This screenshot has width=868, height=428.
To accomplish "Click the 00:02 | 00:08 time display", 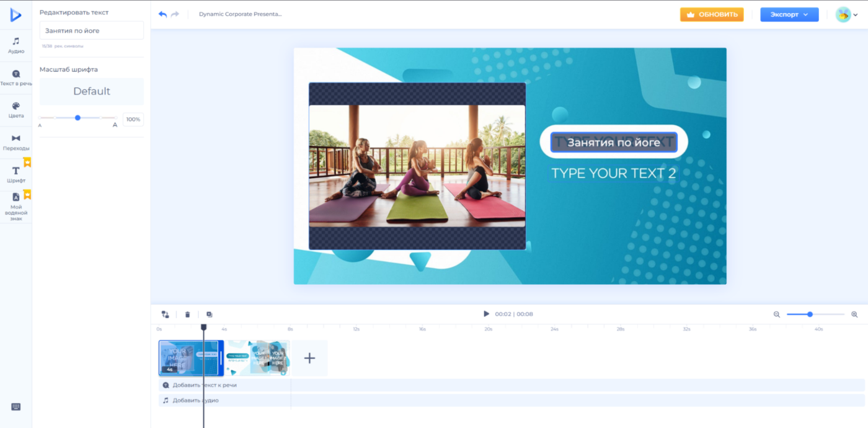I will point(514,314).
